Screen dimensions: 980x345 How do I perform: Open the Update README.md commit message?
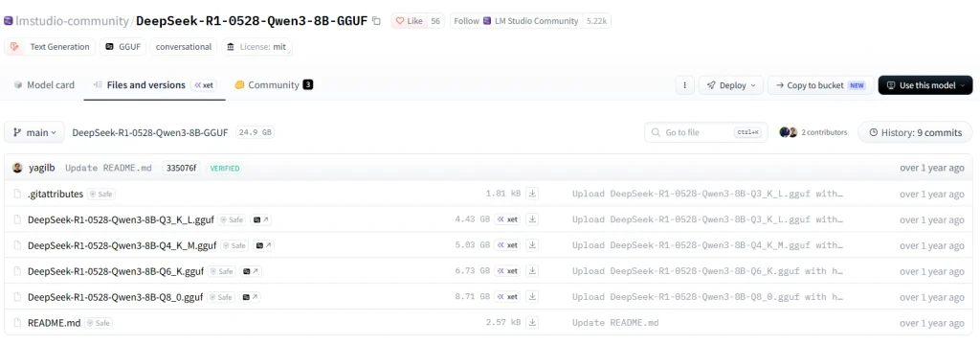pyautogui.click(x=109, y=168)
